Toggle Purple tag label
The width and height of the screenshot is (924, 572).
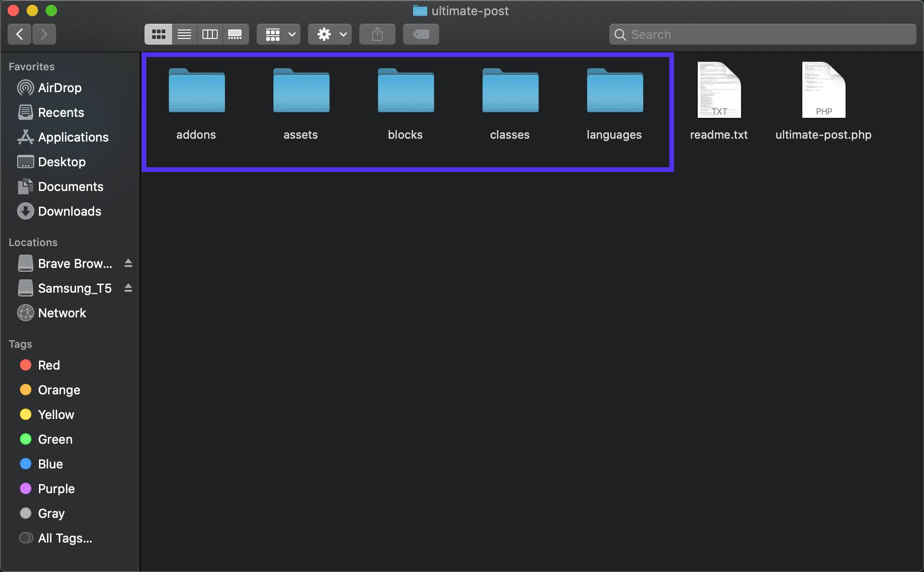pos(56,489)
